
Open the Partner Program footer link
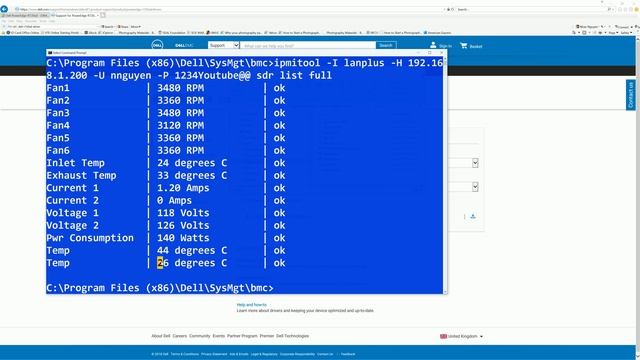tap(242, 336)
